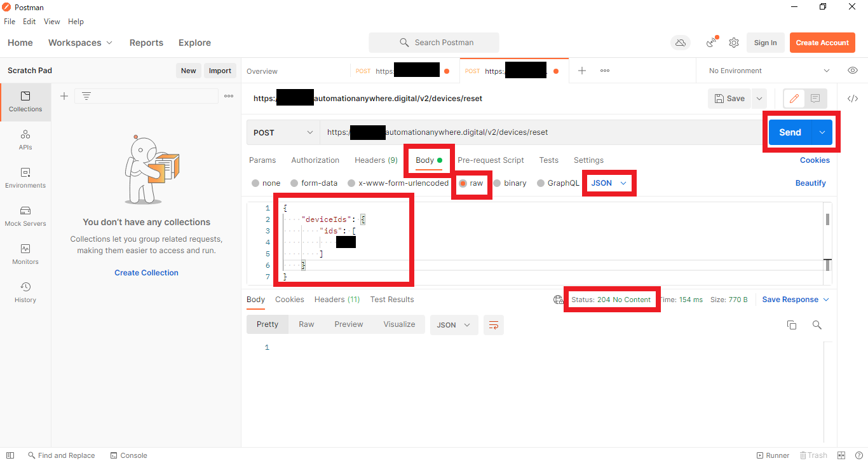Show the response Preview view
The image size is (868, 463).
pyautogui.click(x=349, y=324)
